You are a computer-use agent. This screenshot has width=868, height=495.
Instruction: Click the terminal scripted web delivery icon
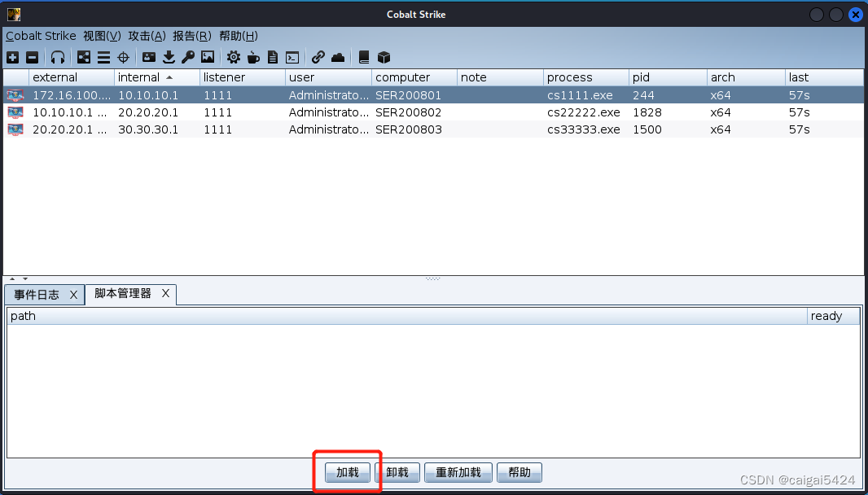click(x=292, y=57)
